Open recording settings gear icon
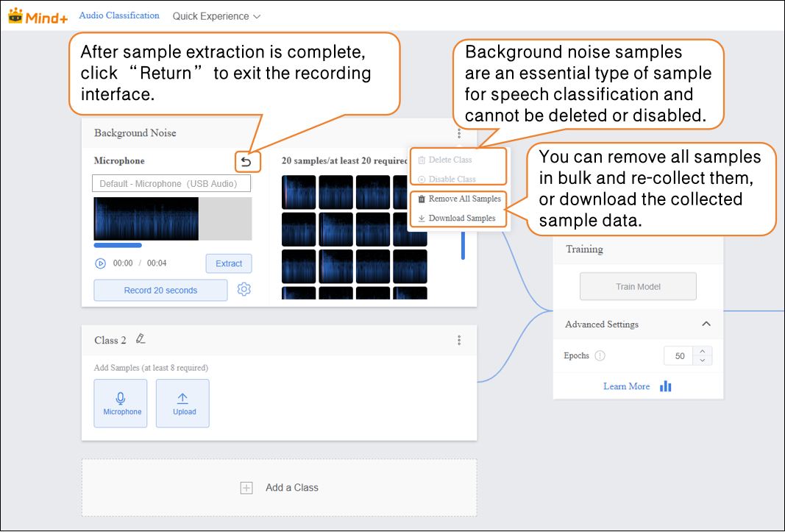The image size is (785, 532). coord(244,290)
